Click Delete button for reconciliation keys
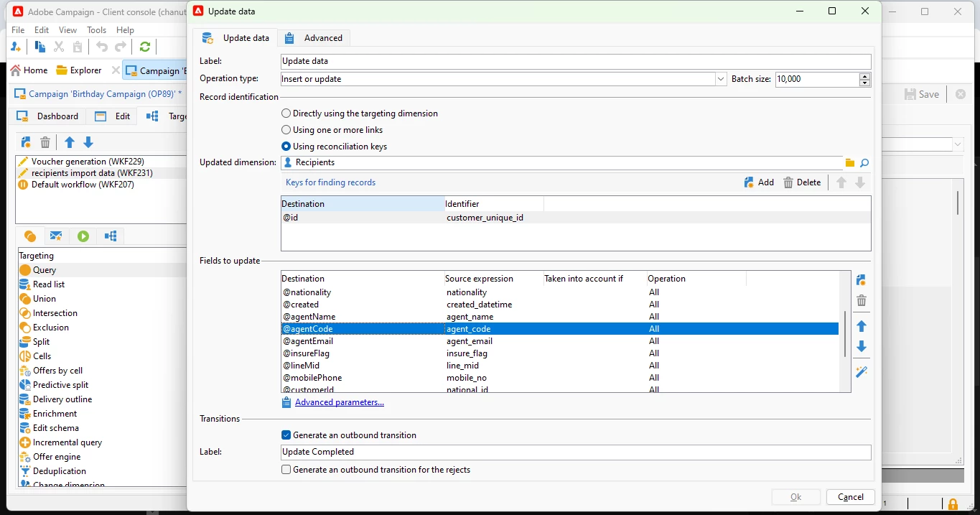980x515 pixels. [802, 182]
